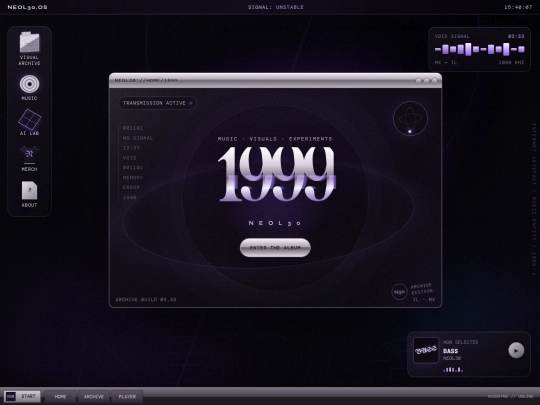Click the equalizer bars in player widget
The width and height of the screenshot is (540, 405).
(453, 369)
